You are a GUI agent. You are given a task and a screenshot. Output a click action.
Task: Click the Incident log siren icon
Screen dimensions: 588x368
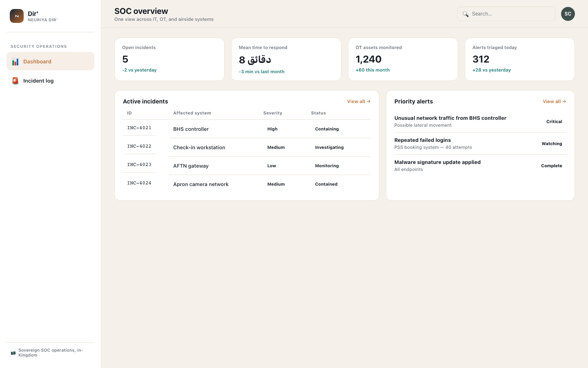[15, 81]
